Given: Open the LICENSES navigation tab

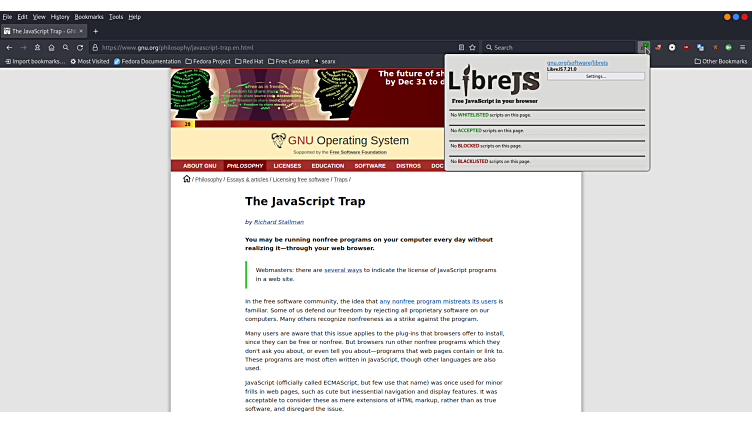Looking at the screenshot, I should [287, 166].
